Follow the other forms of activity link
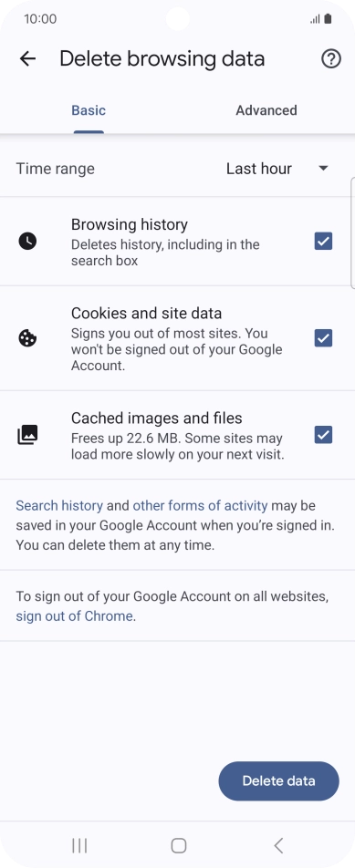This screenshot has width=355, height=868. click(x=200, y=505)
